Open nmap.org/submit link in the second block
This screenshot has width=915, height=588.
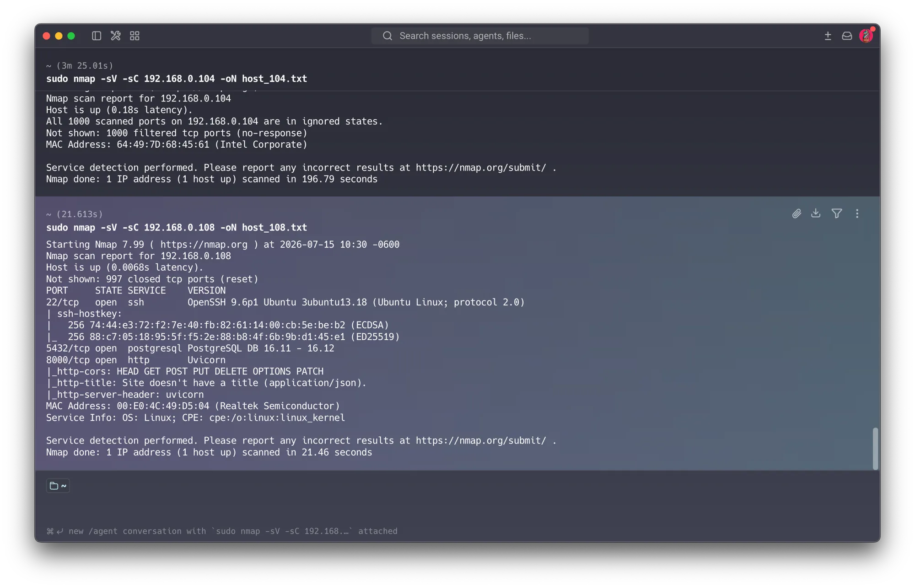(481, 440)
